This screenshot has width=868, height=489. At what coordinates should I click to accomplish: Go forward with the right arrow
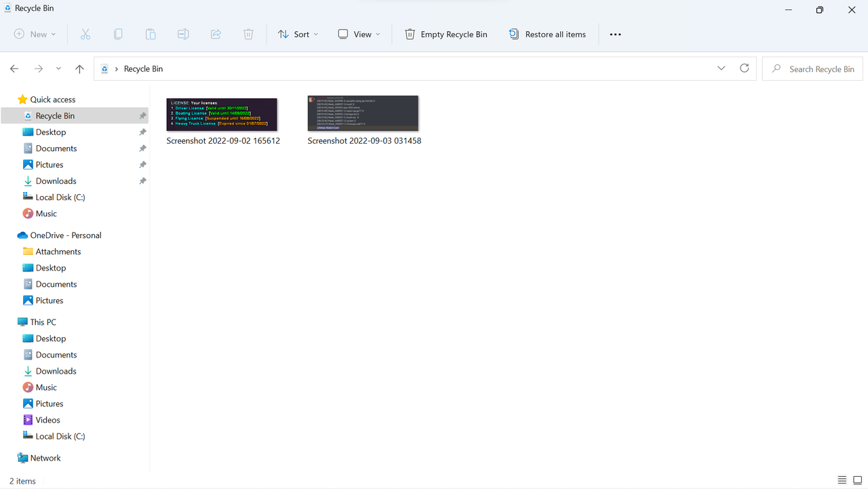pyautogui.click(x=39, y=69)
